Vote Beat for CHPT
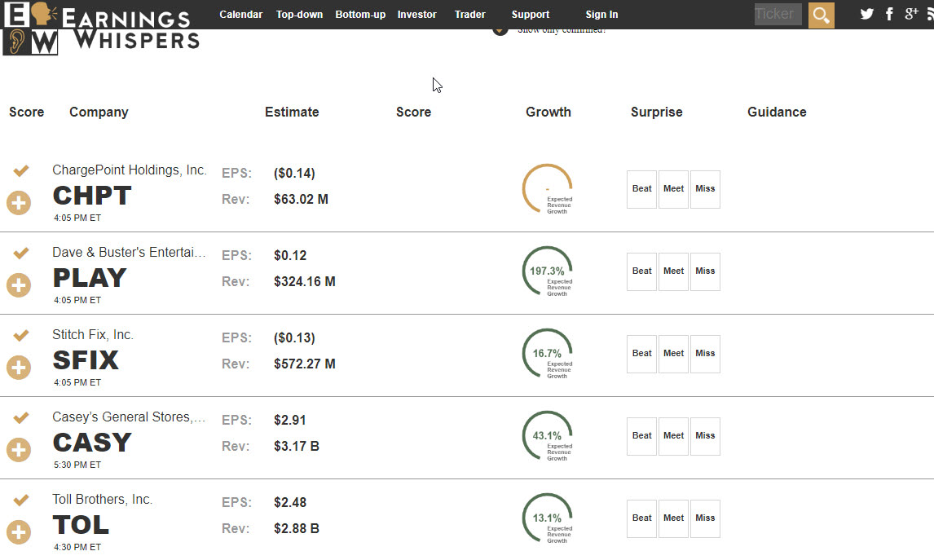The width and height of the screenshot is (934, 560). [x=641, y=189]
